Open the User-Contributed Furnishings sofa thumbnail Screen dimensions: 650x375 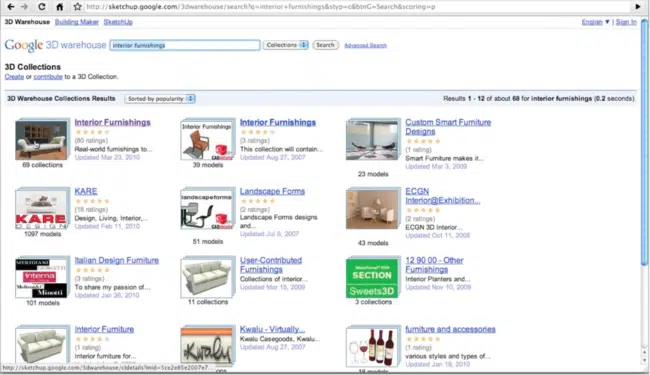tap(207, 277)
